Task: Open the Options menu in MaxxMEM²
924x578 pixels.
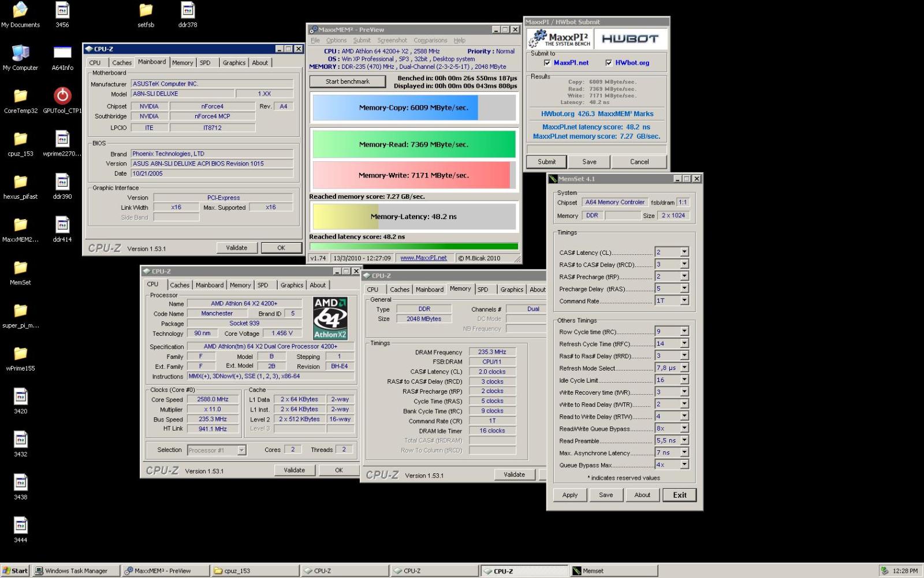Action: tap(336, 40)
